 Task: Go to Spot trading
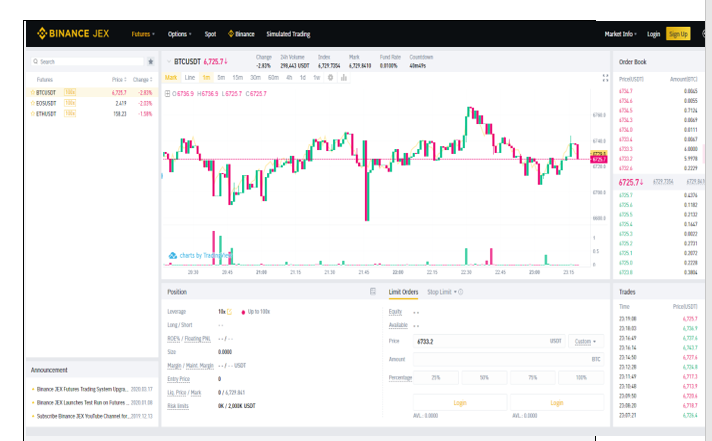(210, 34)
